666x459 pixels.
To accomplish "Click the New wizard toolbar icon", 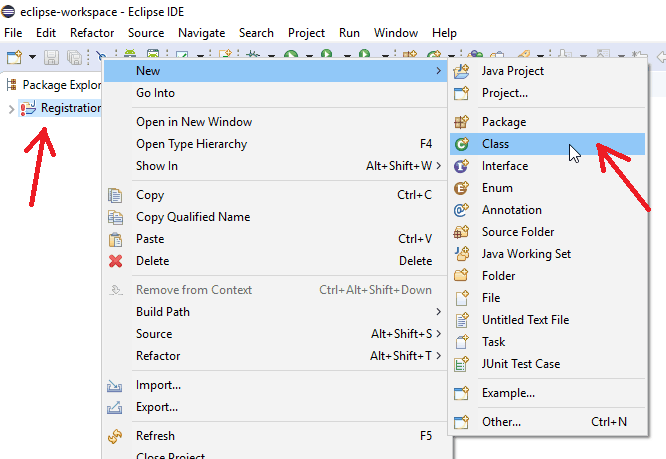I will pyautogui.click(x=14, y=57).
